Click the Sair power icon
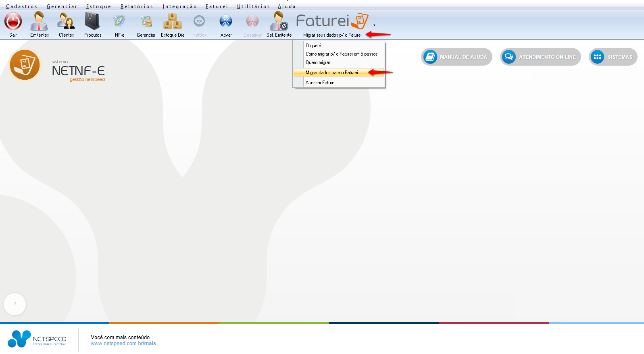The width and height of the screenshot is (644, 354). pos(13,21)
